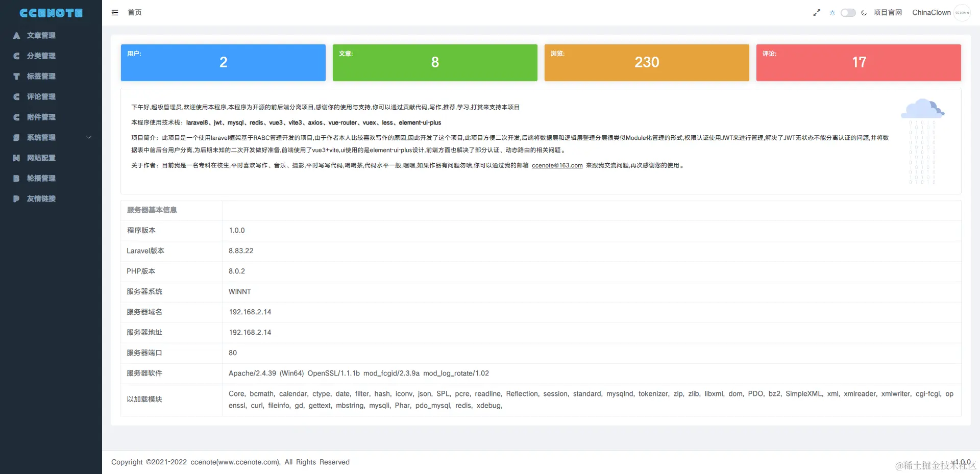Click the Laravel版本 value 8.83.22
The width and height of the screenshot is (980, 474).
[241, 251]
